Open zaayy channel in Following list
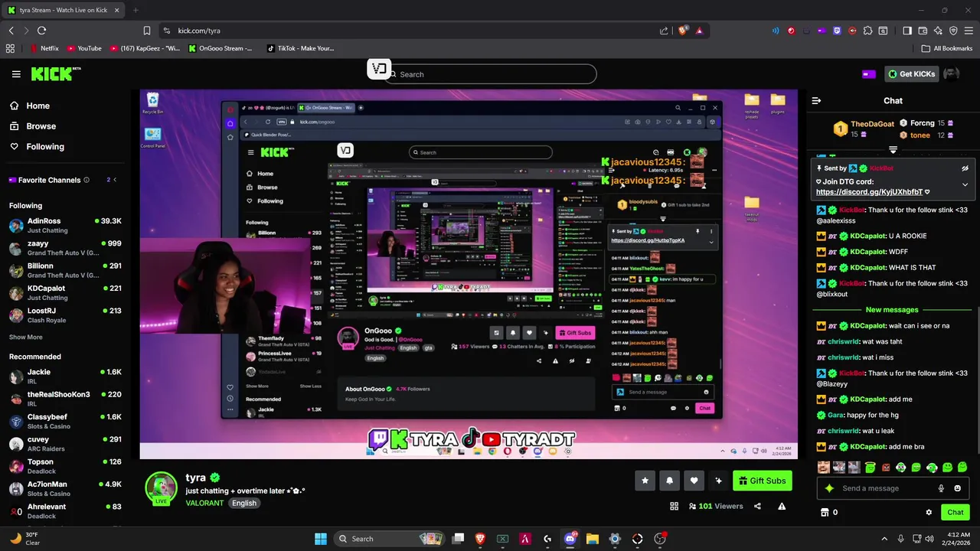 point(65,247)
